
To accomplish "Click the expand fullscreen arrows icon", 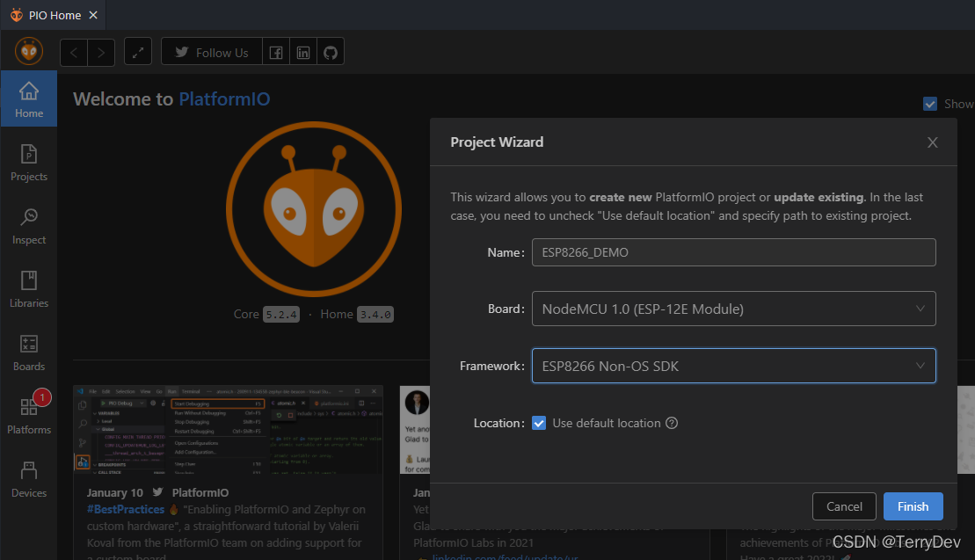I will coord(138,52).
